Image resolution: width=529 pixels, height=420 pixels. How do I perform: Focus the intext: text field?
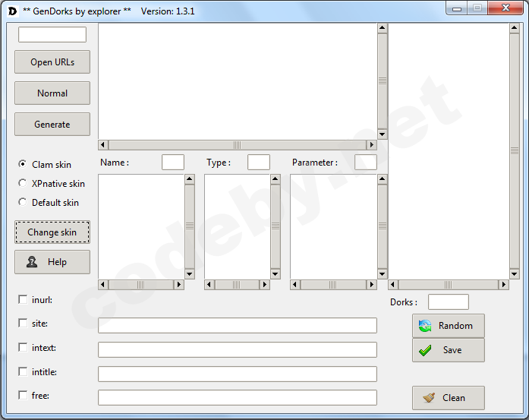pyautogui.click(x=238, y=350)
